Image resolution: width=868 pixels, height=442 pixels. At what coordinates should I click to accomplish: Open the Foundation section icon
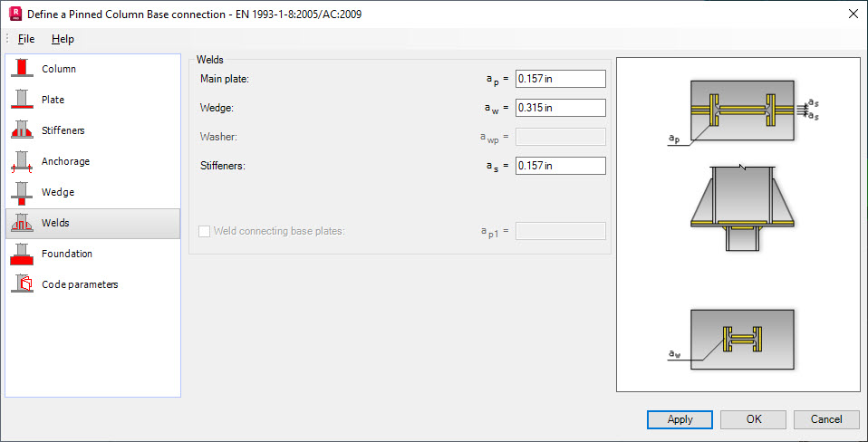coord(22,254)
